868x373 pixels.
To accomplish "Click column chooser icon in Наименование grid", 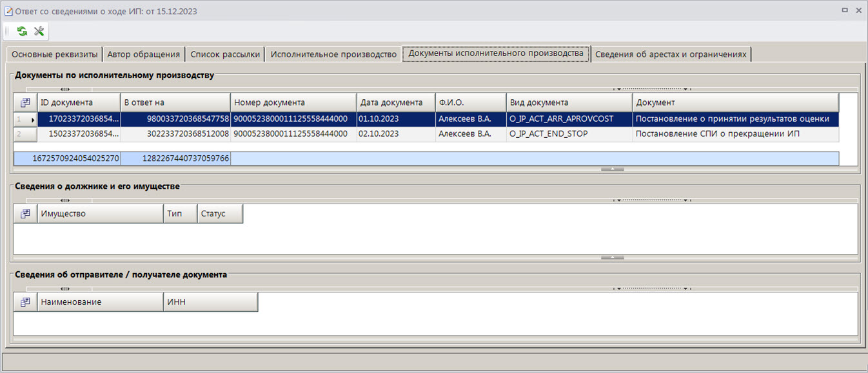I will pos(25,302).
